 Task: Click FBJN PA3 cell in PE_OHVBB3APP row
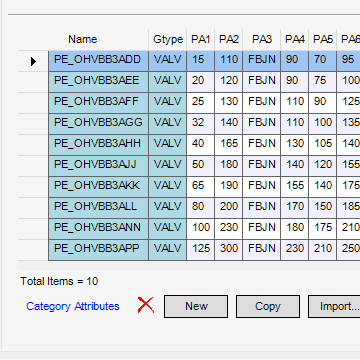[x=262, y=250]
